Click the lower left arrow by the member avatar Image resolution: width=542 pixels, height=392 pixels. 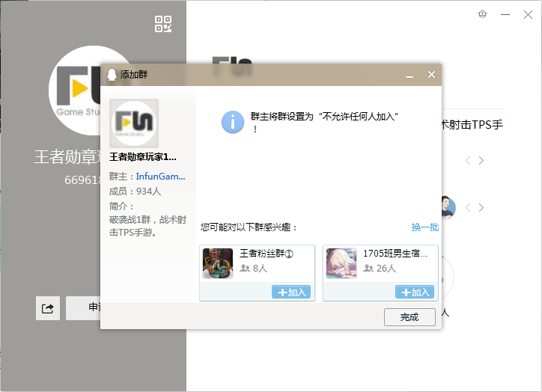tap(468, 207)
